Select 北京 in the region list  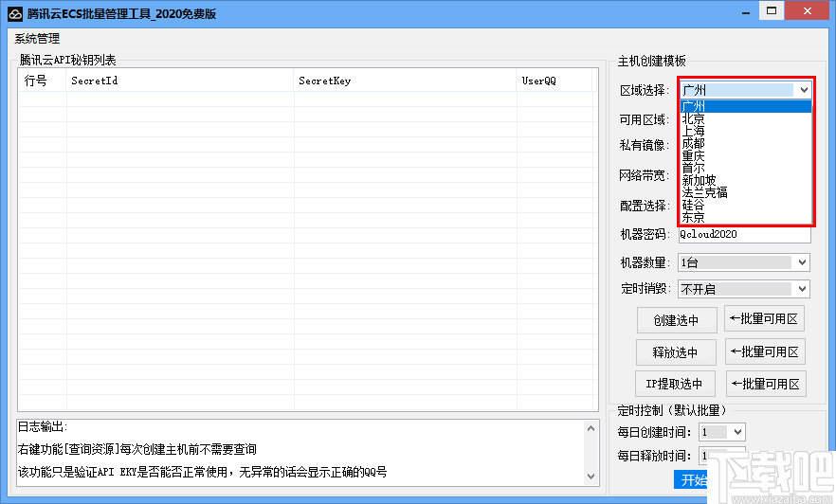click(x=746, y=118)
